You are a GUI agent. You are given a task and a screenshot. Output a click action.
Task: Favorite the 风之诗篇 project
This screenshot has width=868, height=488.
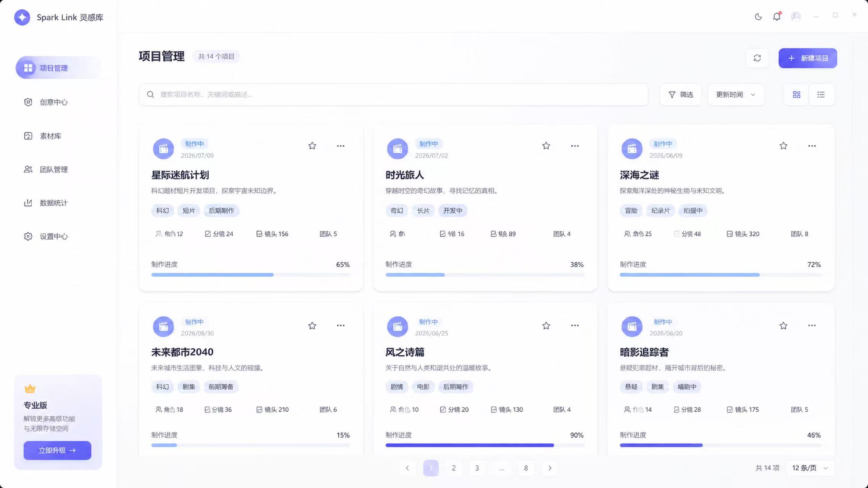click(x=546, y=325)
